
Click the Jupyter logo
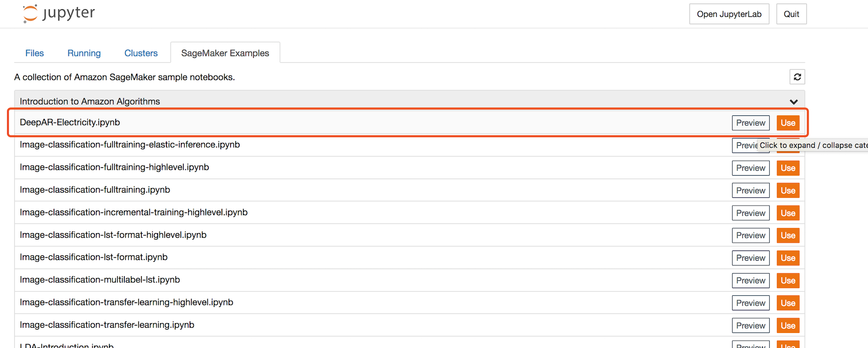(x=59, y=14)
